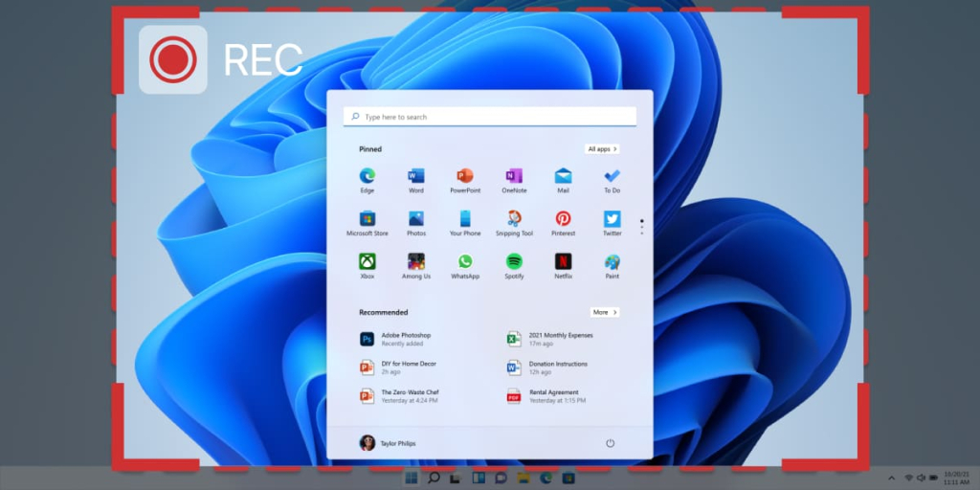This screenshot has width=980, height=490.
Task: Show More recommended items
Action: pos(605,312)
